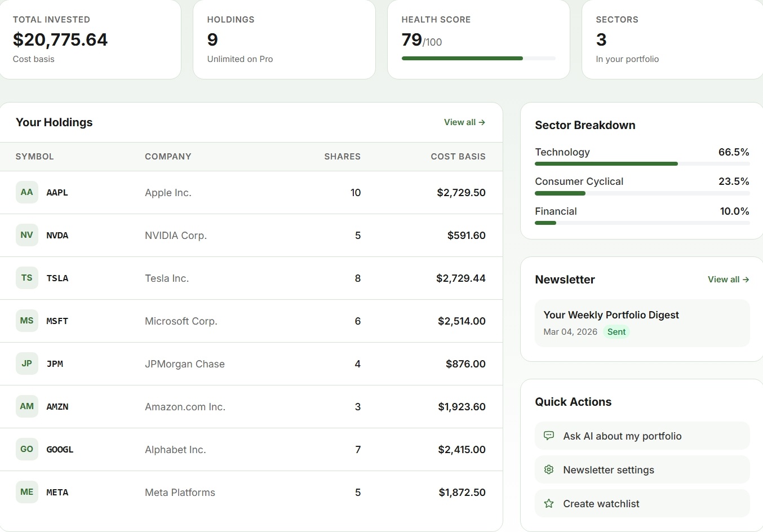This screenshot has width=763, height=532.
Task: Click the SYMBOL column header
Action: [x=34, y=157]
